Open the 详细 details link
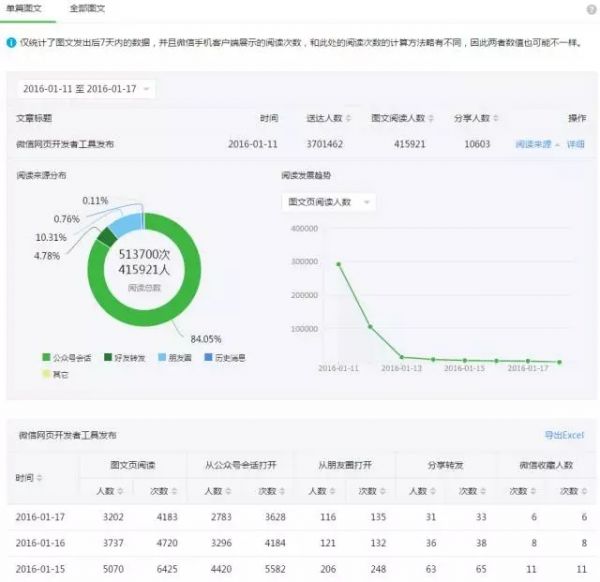This screenshot has width=600, height=582. point(576,144)
